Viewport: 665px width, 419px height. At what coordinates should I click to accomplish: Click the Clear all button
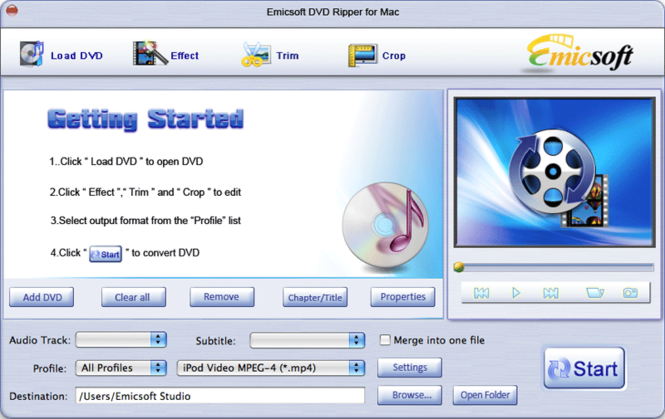tap(133, 297)
